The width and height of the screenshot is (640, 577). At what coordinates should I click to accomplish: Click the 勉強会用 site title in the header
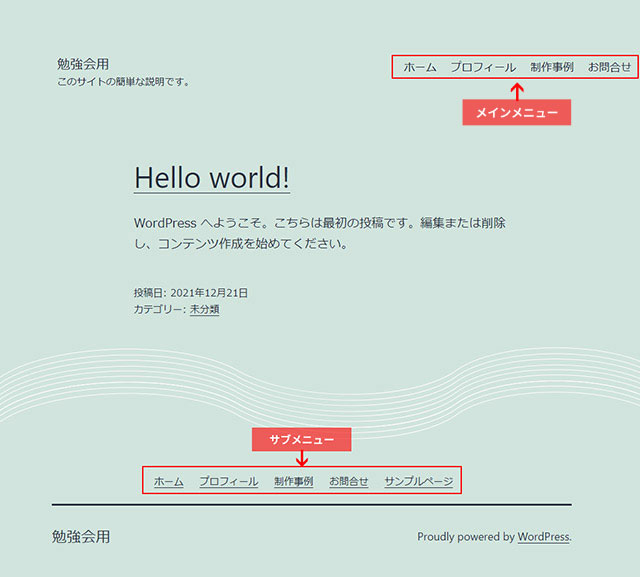83,64
